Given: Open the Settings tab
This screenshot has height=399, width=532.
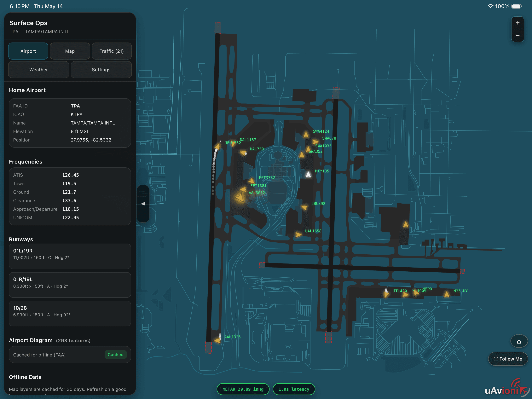Looking at the screenshot, I should coord(101,70).
